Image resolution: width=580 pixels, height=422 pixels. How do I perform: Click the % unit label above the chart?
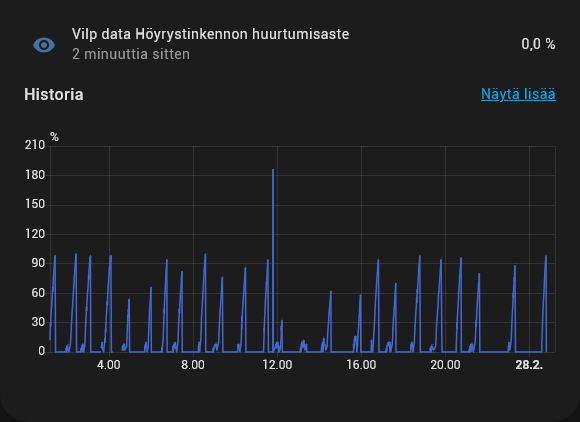(54, 137)
